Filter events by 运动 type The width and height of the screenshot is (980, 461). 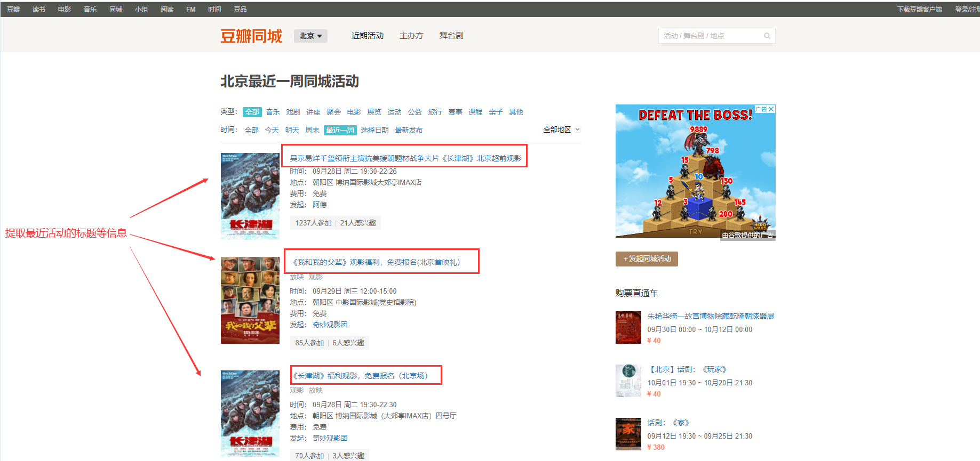(395, 112)
